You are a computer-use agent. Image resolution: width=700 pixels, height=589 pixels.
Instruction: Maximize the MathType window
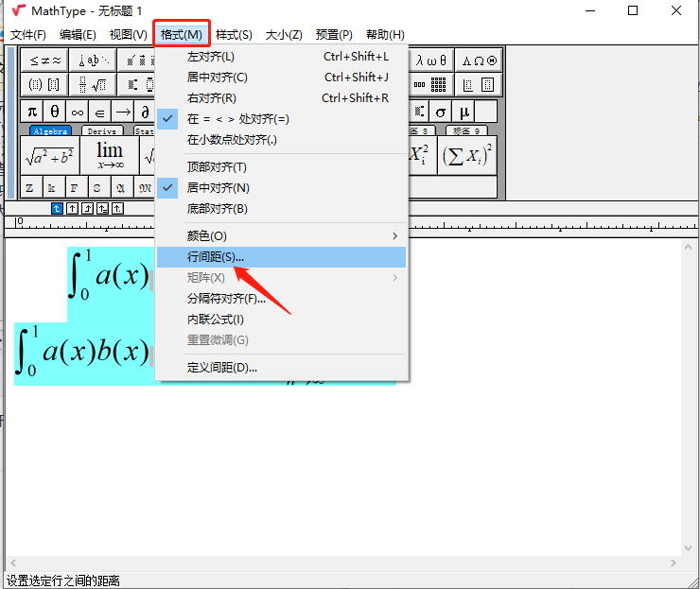point(633,10)
